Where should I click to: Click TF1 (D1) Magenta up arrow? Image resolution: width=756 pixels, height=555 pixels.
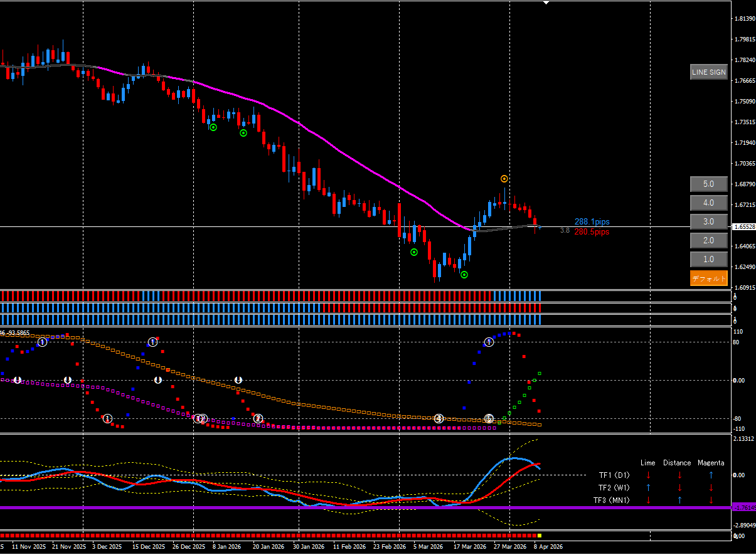point(711,475)
